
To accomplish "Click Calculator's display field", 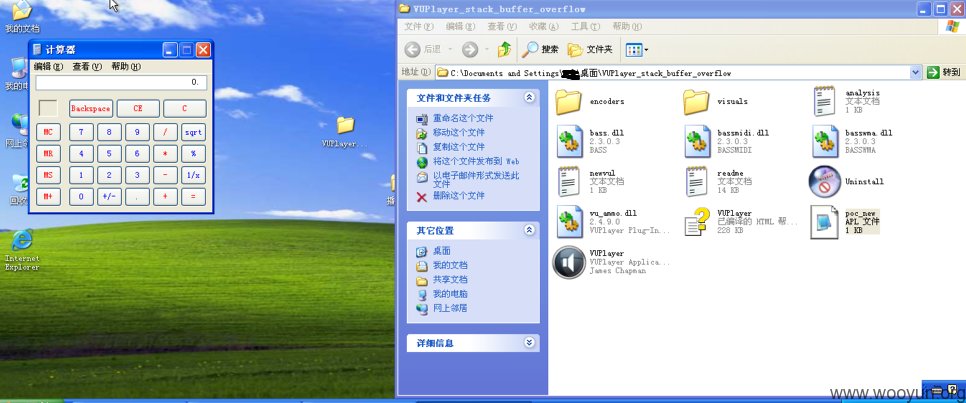I will click(121, 83).
